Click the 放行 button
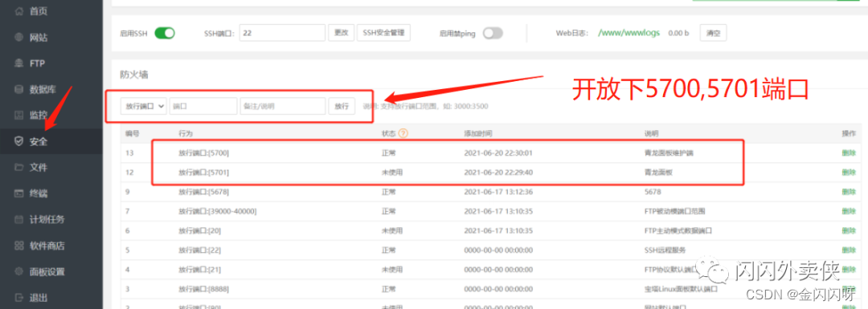868x309 pixels. [342, 106]
